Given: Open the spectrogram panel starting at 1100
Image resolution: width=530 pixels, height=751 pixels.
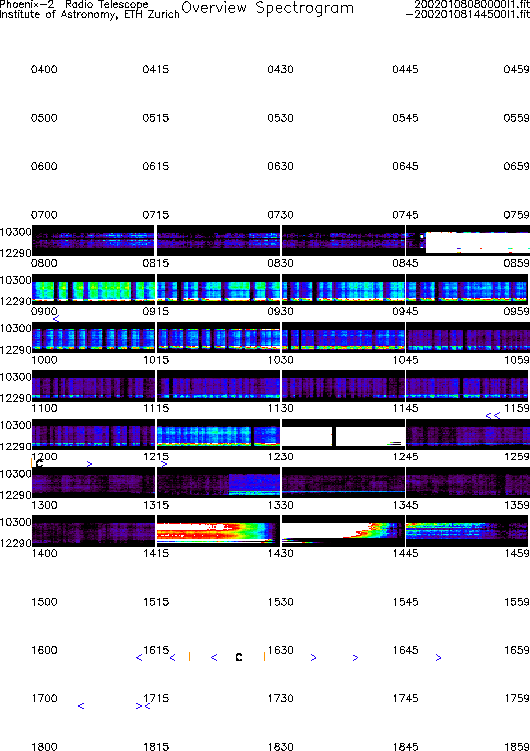Looking at the screenshot, I should [x=93, y=434].
